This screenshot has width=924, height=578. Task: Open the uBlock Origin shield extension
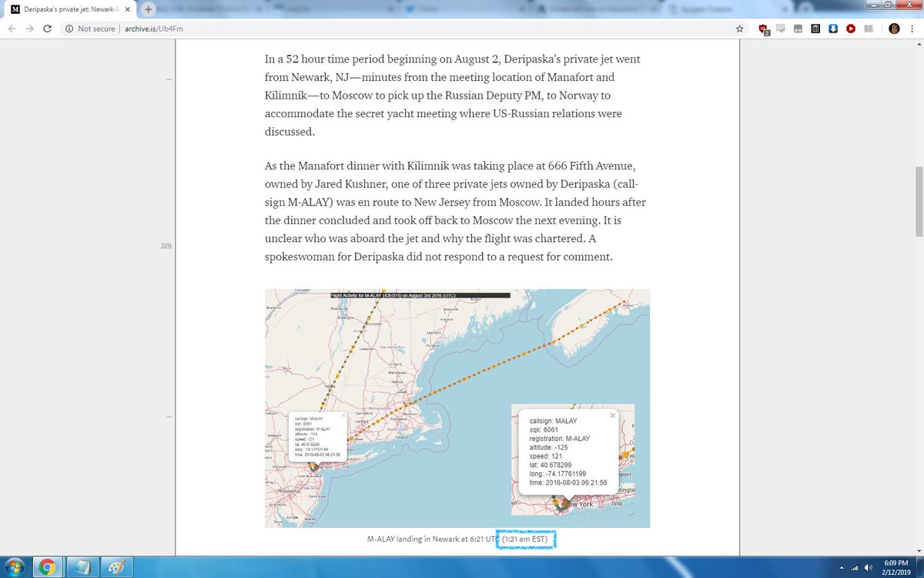click(763, 29)
